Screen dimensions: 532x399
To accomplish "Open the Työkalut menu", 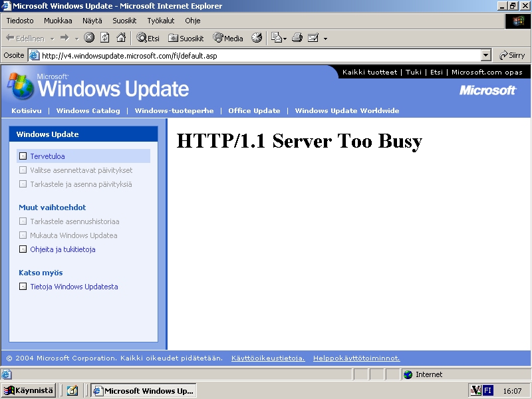I will (160, 21).
